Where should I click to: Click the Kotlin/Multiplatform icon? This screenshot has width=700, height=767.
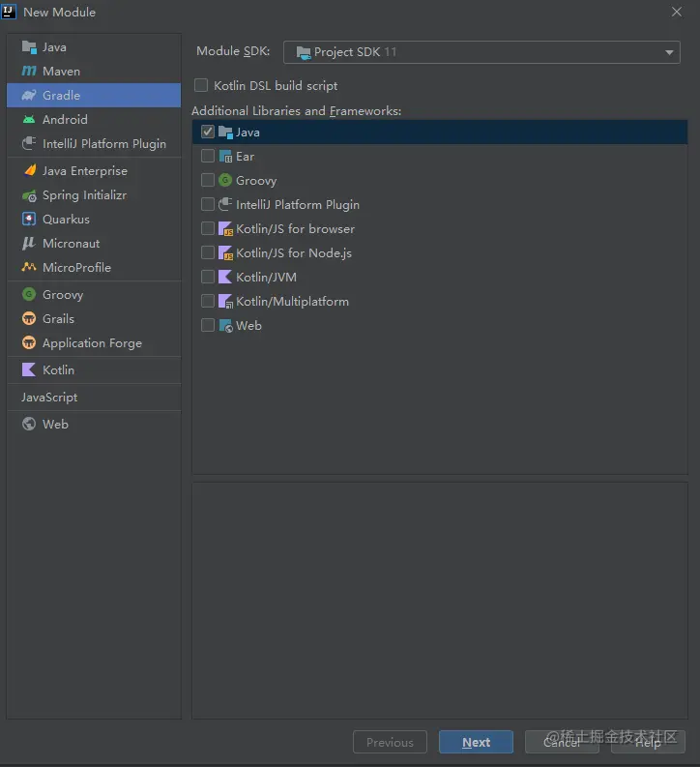point(225,302)
